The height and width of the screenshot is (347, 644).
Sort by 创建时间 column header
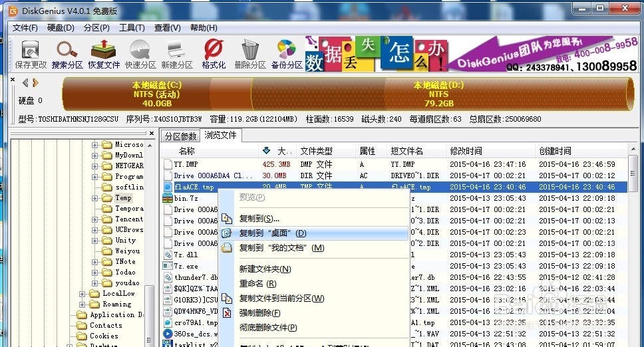coord(581,150)
